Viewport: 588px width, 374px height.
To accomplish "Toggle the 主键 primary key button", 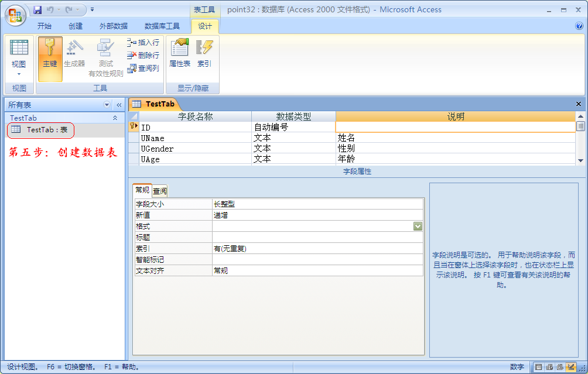I will coord(50,59).
